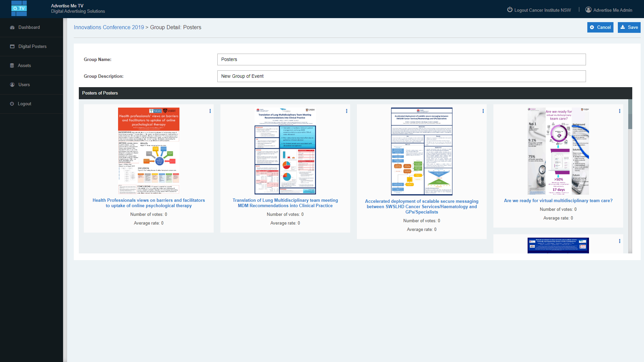Open the kebab menu on the Lung MDM poster
This screenshot has height=362, width=644.
pos(346,111)
